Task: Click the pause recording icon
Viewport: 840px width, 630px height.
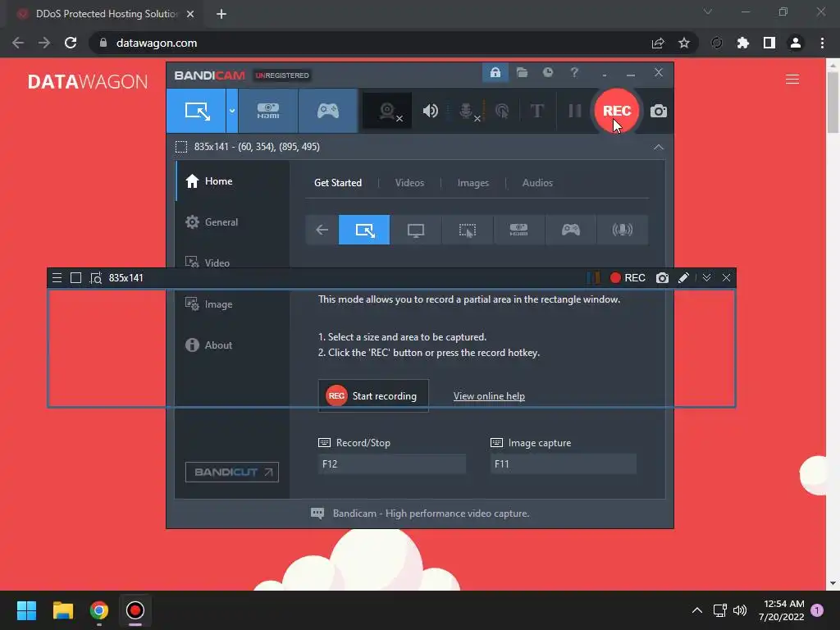Action: [x=575, y=111]
